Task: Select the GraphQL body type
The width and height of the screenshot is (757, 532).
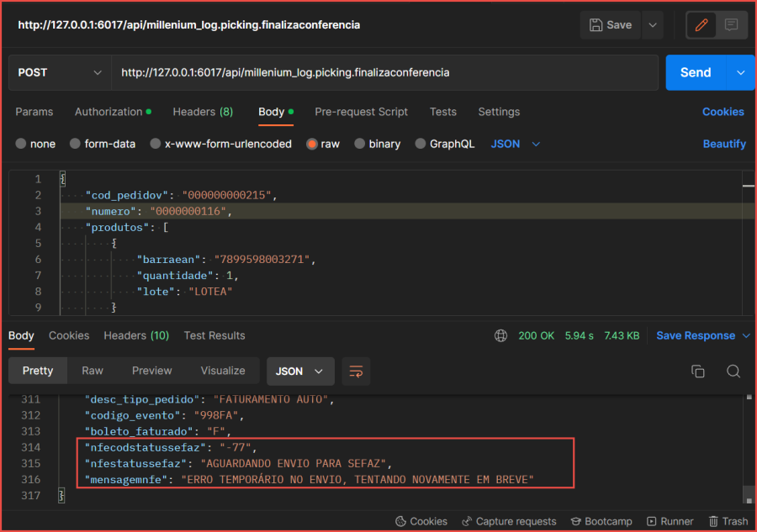Action: [445, 144]
